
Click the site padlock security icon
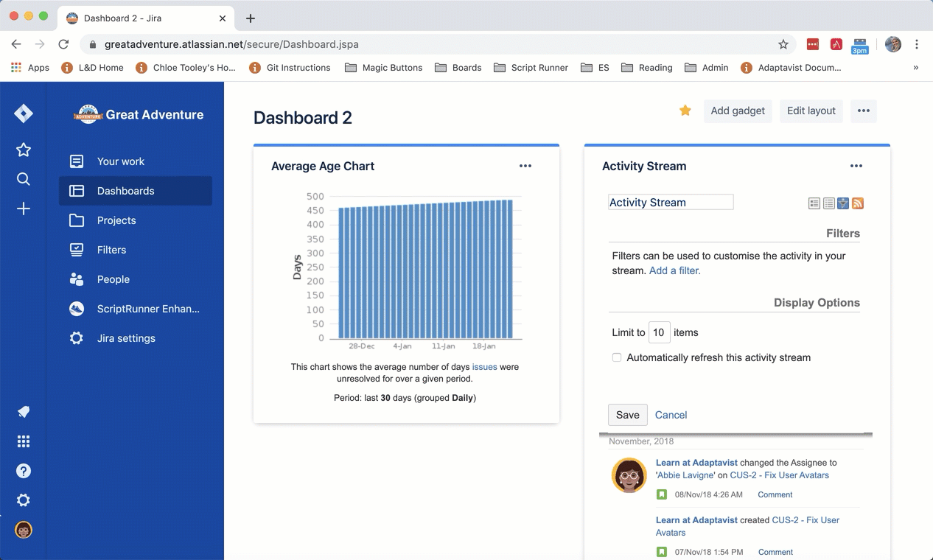point(92,44)
